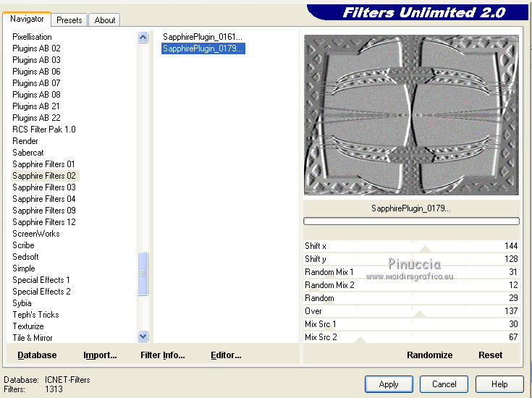The image size is (532, 398).
Task: Click the Database button
Action: click(x=37, y=355)
